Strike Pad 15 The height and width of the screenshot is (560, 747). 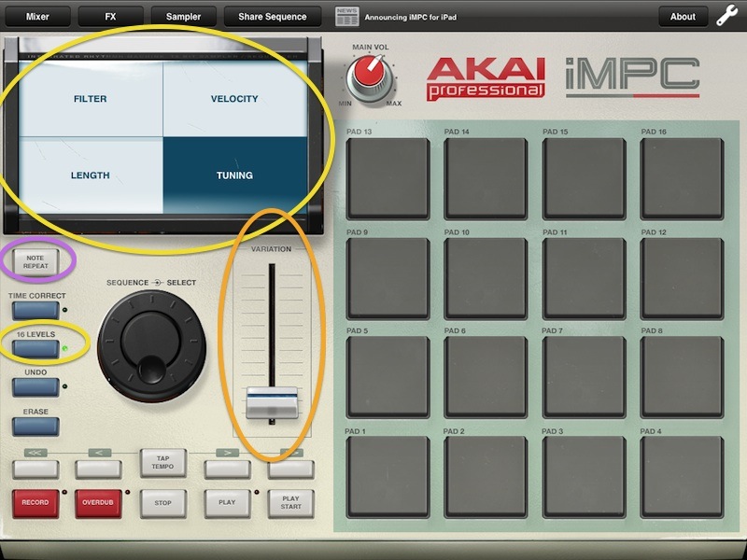tap(585, 178)
